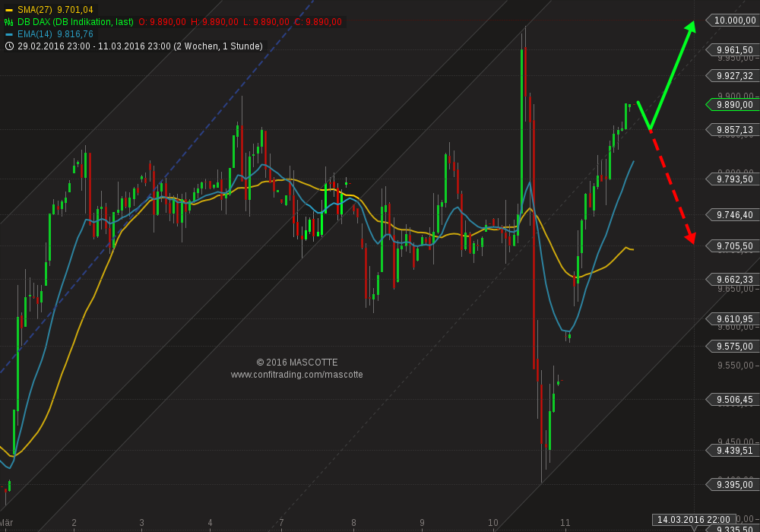Screen dimensions: 760x532
Task: Click day 9 on the time axis
Action: pyautogui.click(x=422, y=523)
